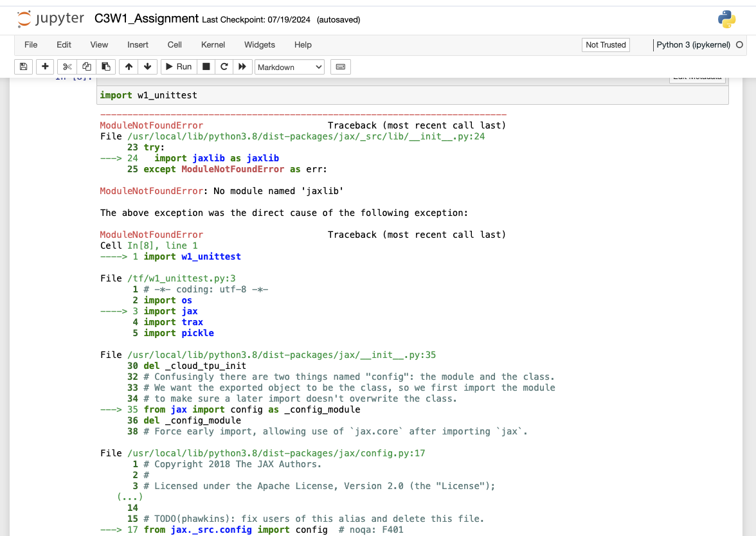Image resolution: width=756 pixels, height=536 pixels.
Task: Open the File menu
Action: (31, 45)
